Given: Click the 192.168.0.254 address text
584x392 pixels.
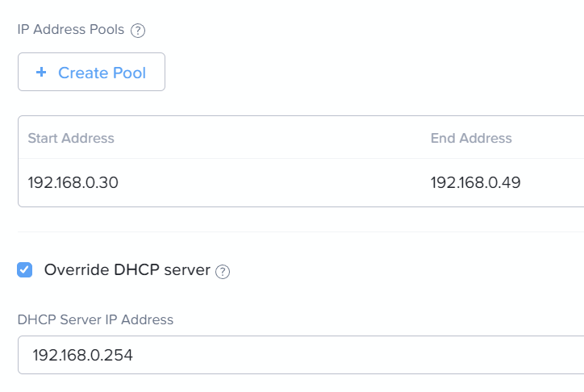Looking at the screenshot, I should 83,355.
